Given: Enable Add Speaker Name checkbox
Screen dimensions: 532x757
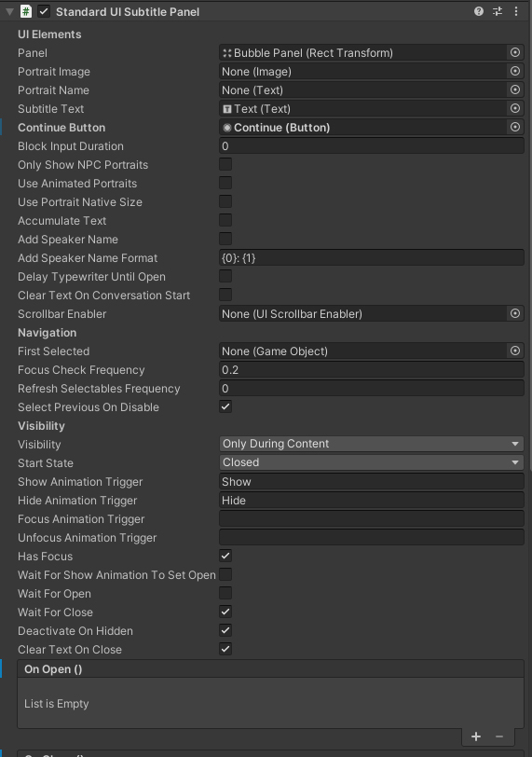Looking at the screenshot, I should pyautogui.click(x=225, y=239).
